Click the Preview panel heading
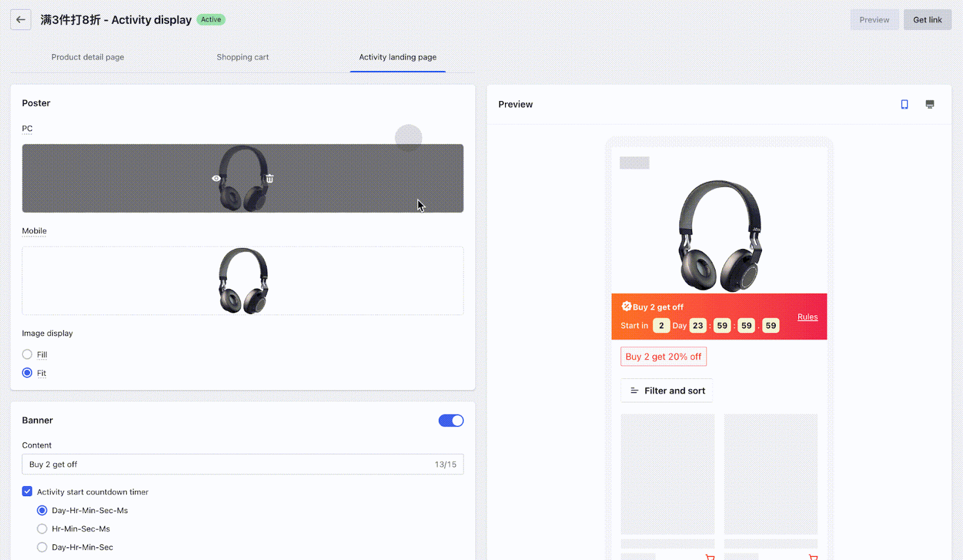Image resolution: width=963 pixels, height=560 pixels. tap(516, 105)
